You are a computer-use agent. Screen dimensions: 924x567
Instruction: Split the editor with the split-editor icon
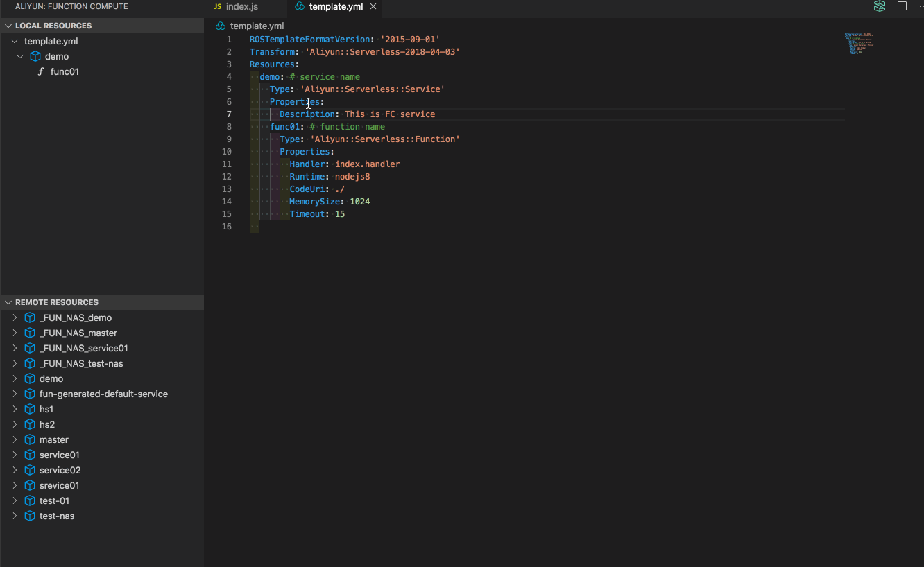click(902, 6)
